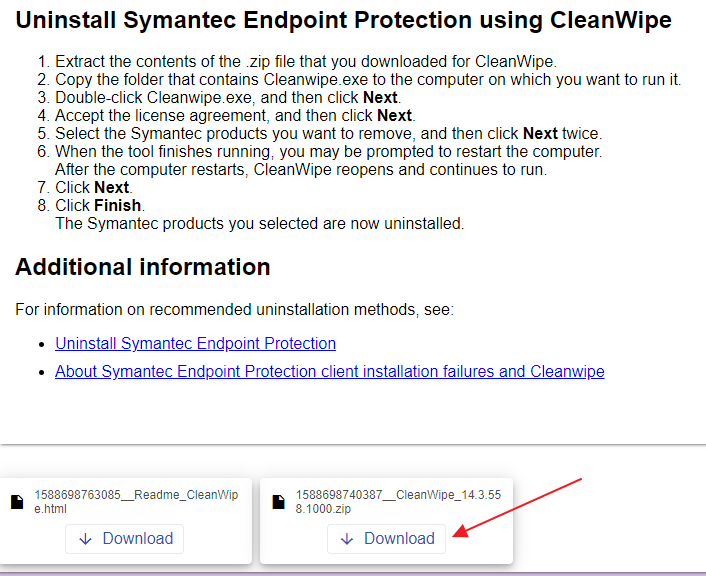Click step 3 about double-clicking Cleanwipe.exe

click(x=227, y=97)
